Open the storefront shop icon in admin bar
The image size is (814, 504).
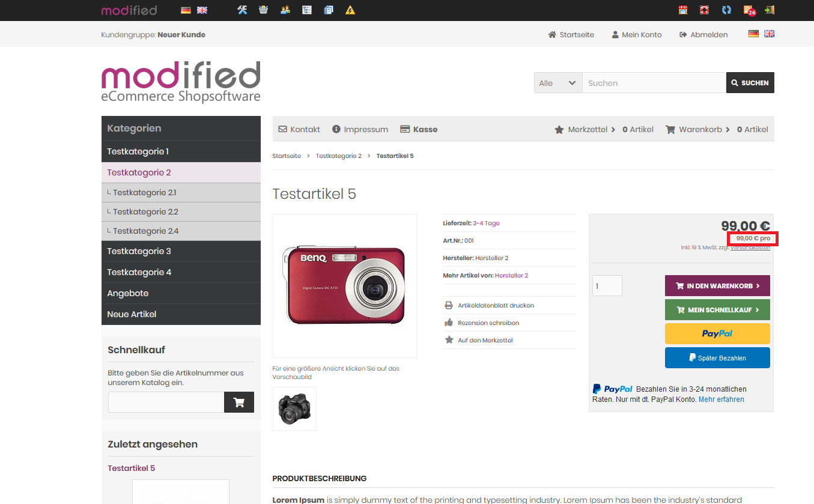click(683, 10)
